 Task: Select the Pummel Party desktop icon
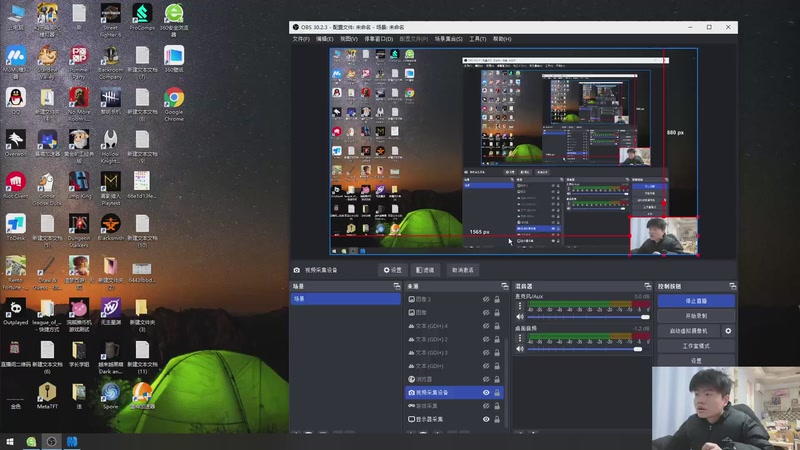pyautogui.click(x=79, y=62)
